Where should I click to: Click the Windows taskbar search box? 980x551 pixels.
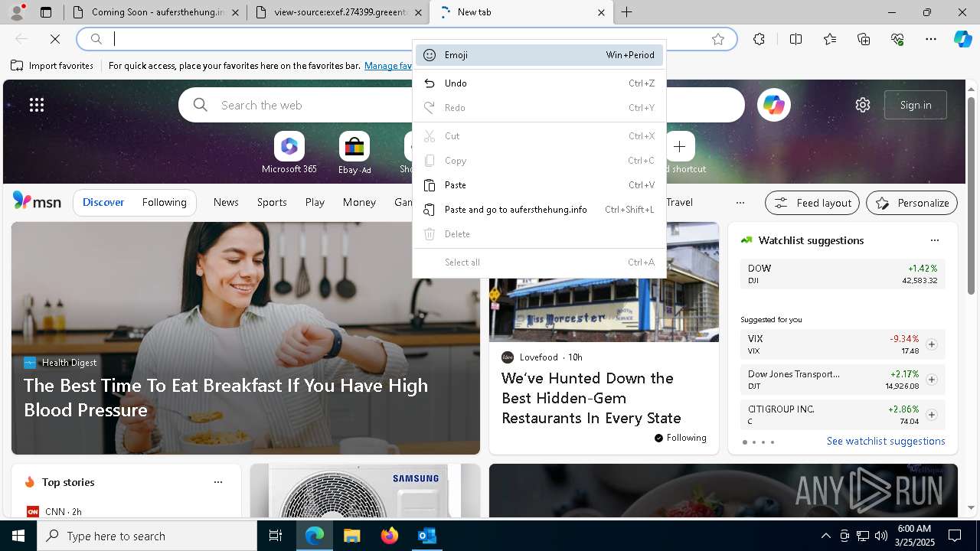pyautogui.click(x=147, y=536)
